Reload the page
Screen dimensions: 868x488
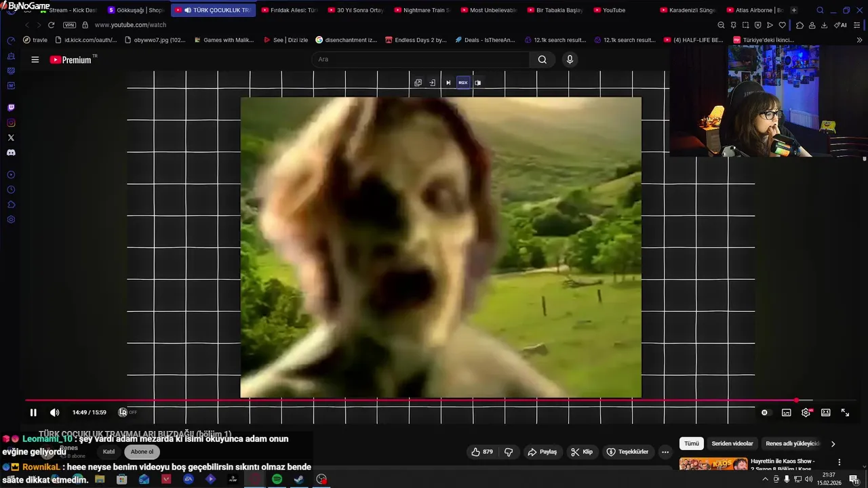coord(51,25)
